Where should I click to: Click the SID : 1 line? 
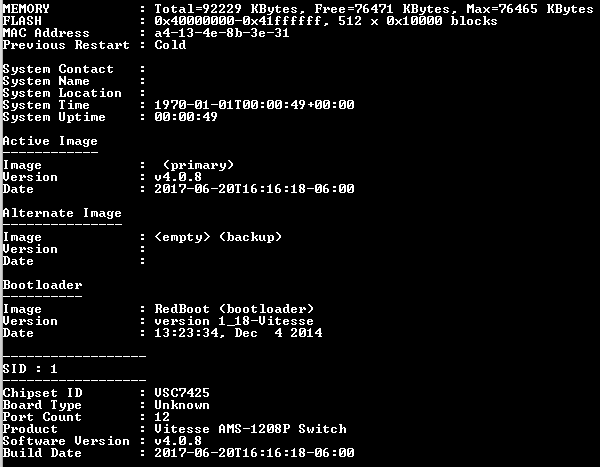click(x=30, y=369)
